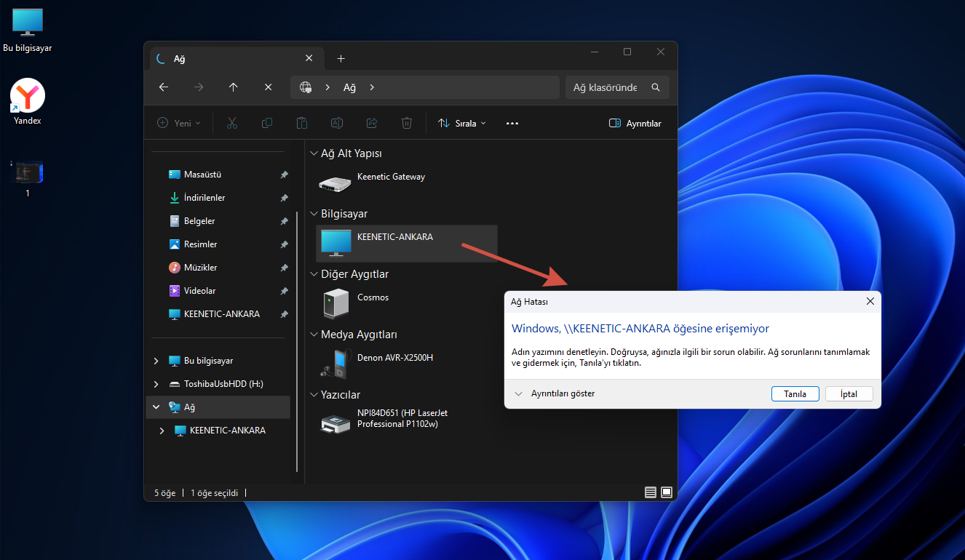The height and width of the screenshot is (560, 965).
Task: Click the Delete trash icon
Action: (x=407, y=124)
